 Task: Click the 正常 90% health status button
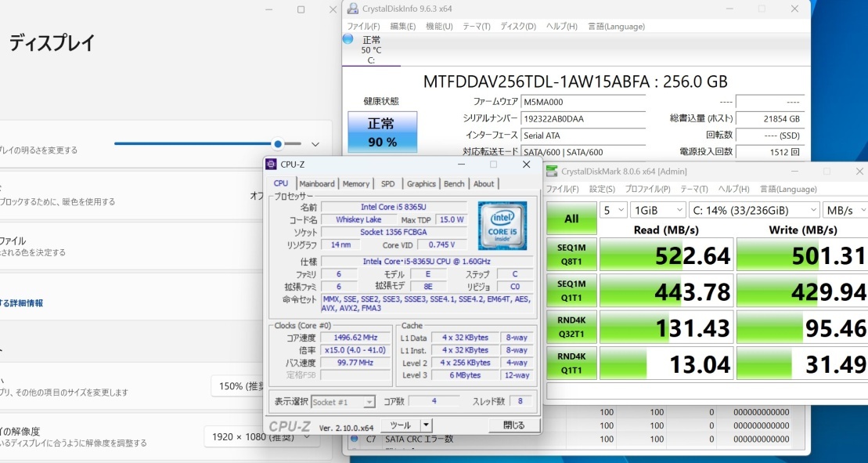[x=382, y=132]
